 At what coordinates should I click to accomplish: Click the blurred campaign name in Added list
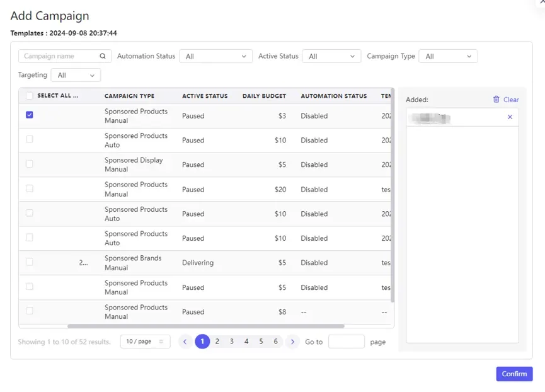(x=431, y=118)
